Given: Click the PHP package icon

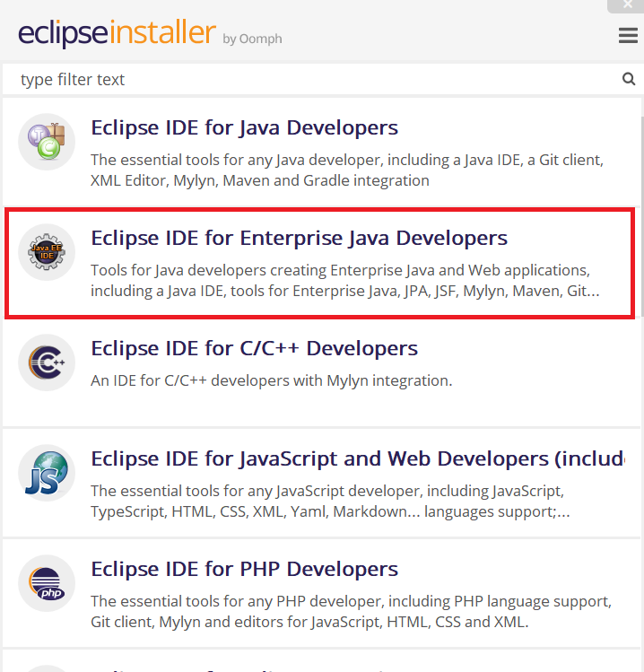Looking at the screenshot, I should (x=47, y=583).
